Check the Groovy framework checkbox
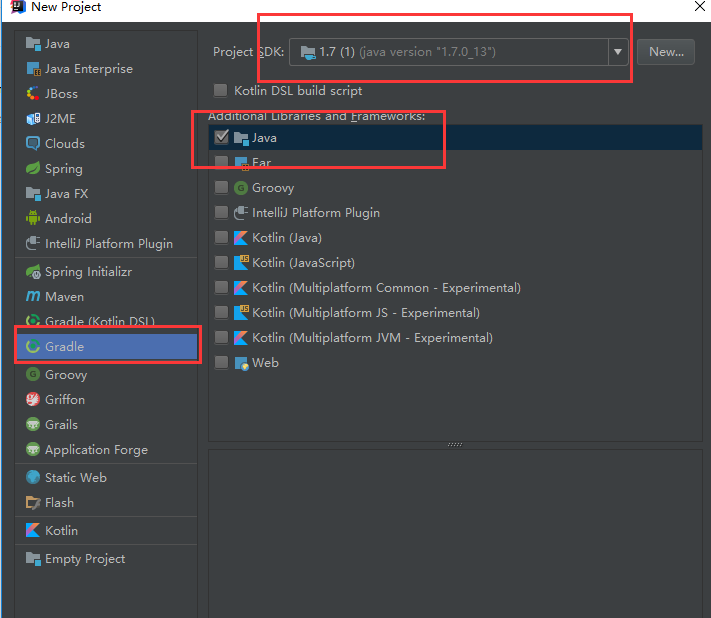The image size is (711, 618). pos(221,187)
